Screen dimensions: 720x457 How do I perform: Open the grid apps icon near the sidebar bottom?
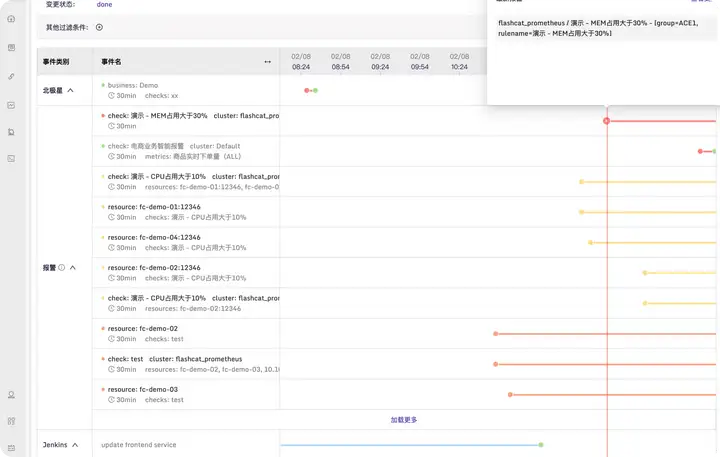(11, 421)
